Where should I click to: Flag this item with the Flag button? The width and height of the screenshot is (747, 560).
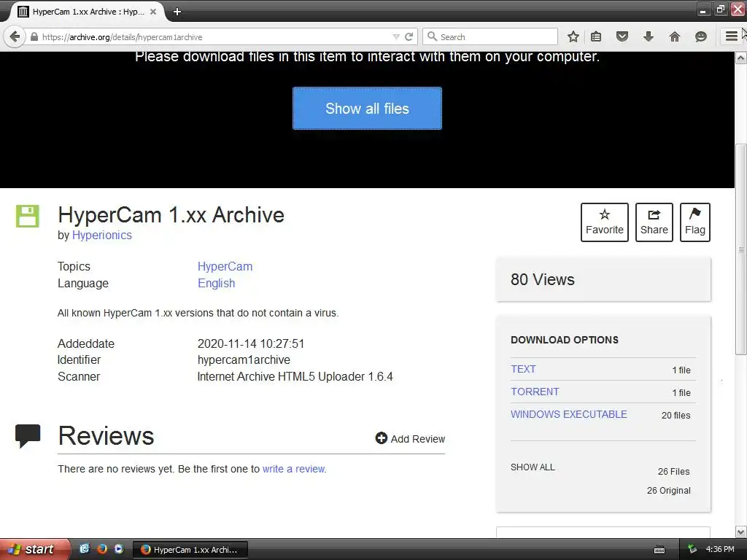pyautogui.click(x=695, y=222)
